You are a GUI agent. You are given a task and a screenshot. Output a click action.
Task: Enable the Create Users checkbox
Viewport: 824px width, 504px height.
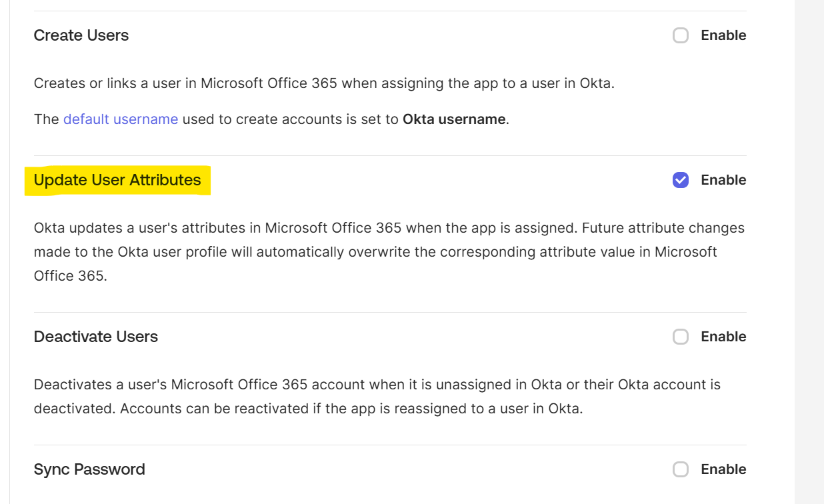[x=681, y=35]
